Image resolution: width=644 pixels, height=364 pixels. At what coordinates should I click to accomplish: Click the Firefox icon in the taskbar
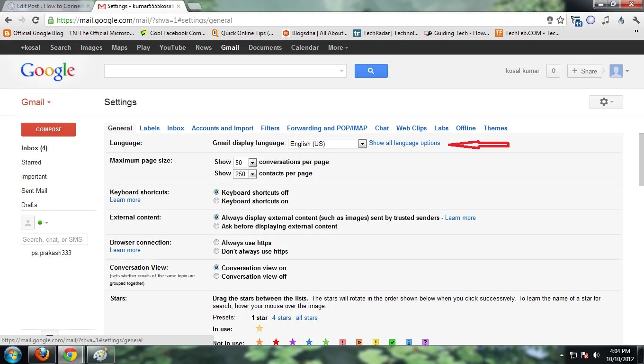coord(42,354)
